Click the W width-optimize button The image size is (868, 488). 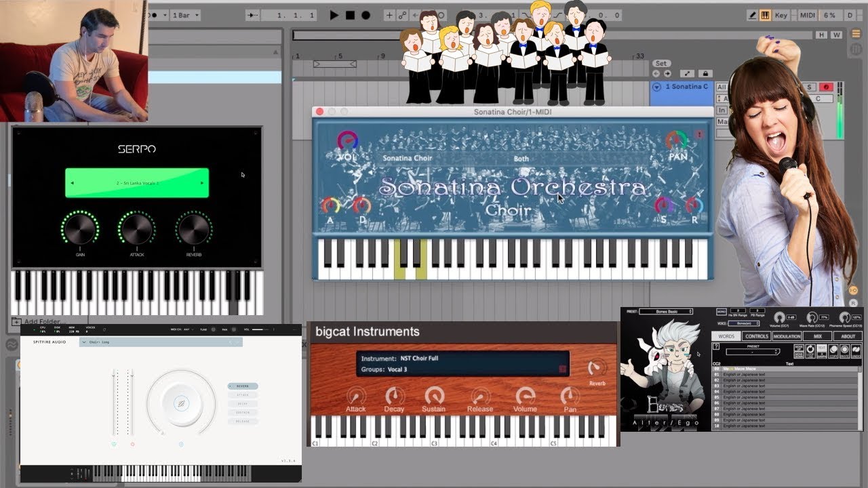836,35
